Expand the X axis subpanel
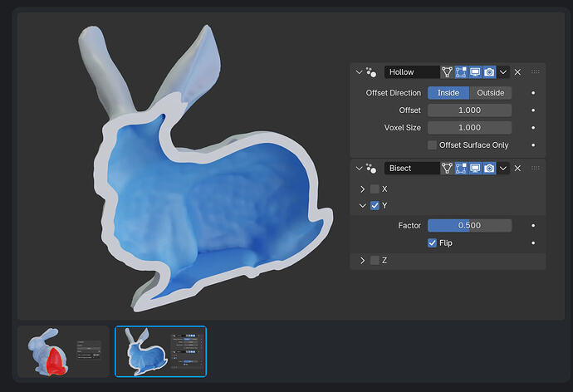The height and width of the screenshot is (392, 573). coord(362,189)
